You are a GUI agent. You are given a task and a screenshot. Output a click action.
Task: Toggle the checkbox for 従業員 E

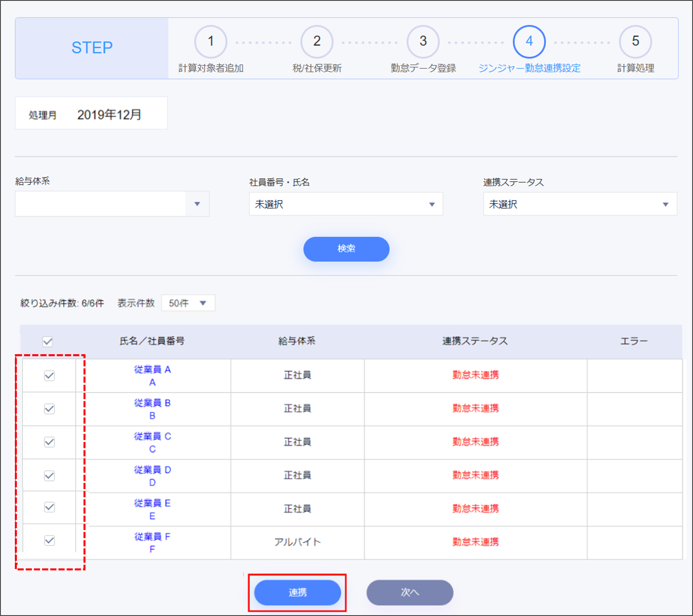pos(50,507)
